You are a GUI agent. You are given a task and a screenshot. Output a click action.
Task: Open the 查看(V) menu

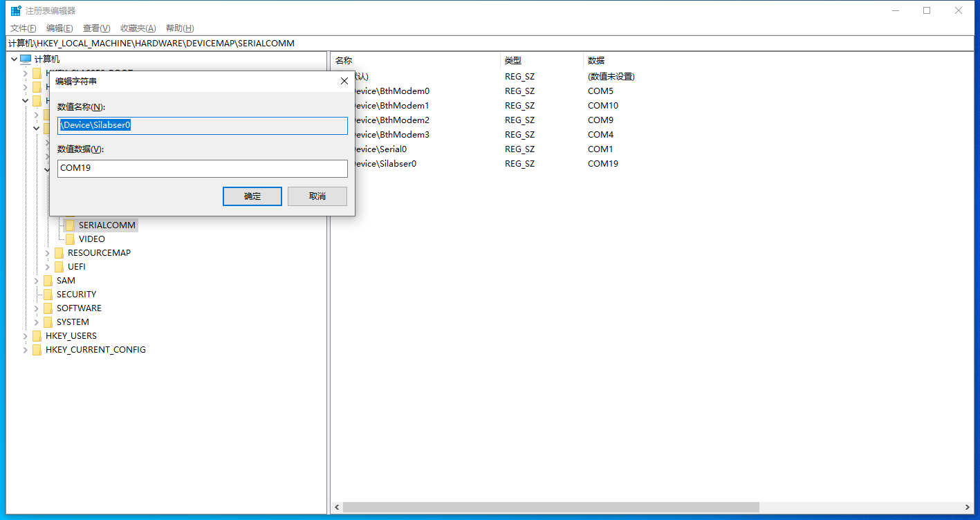pyautogui.click(x=97, y=28)
